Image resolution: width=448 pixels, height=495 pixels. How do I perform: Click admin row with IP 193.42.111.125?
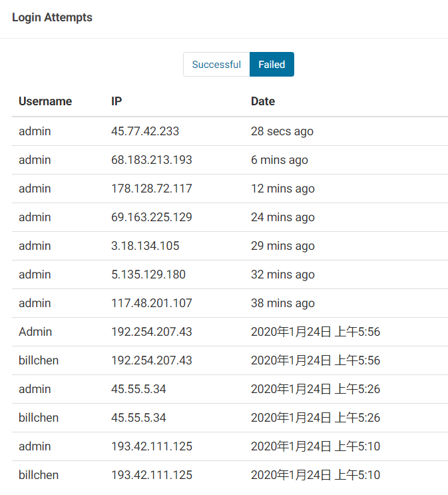(x=230, y=446)
